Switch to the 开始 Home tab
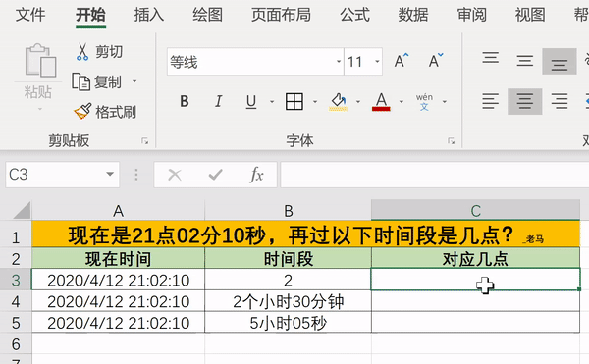 [90, 15]
